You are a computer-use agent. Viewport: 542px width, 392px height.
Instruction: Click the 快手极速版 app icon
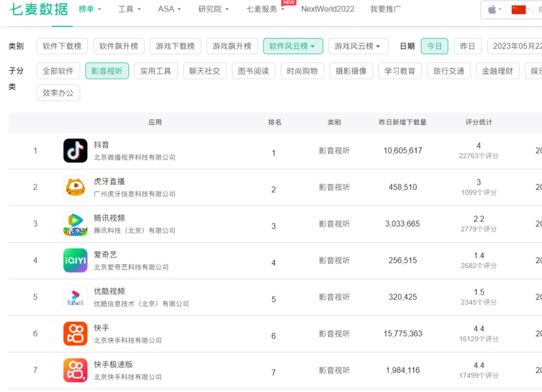coord(75,370)
